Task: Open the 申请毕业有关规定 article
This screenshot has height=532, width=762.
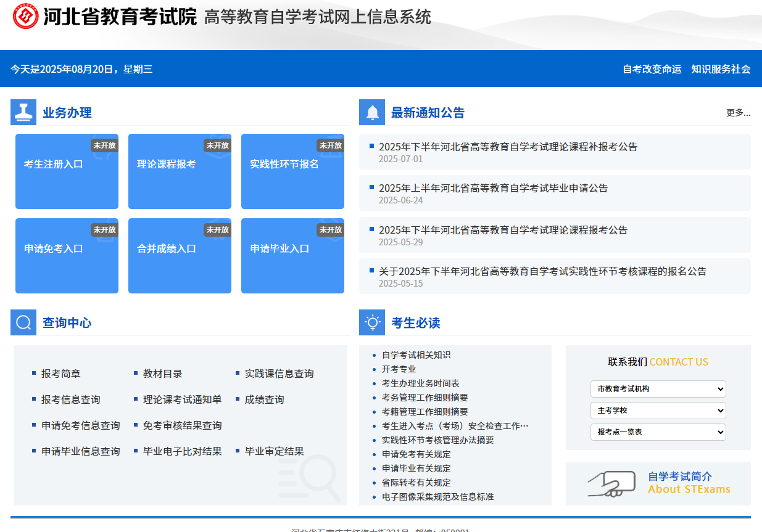Action: coord(416,469)
